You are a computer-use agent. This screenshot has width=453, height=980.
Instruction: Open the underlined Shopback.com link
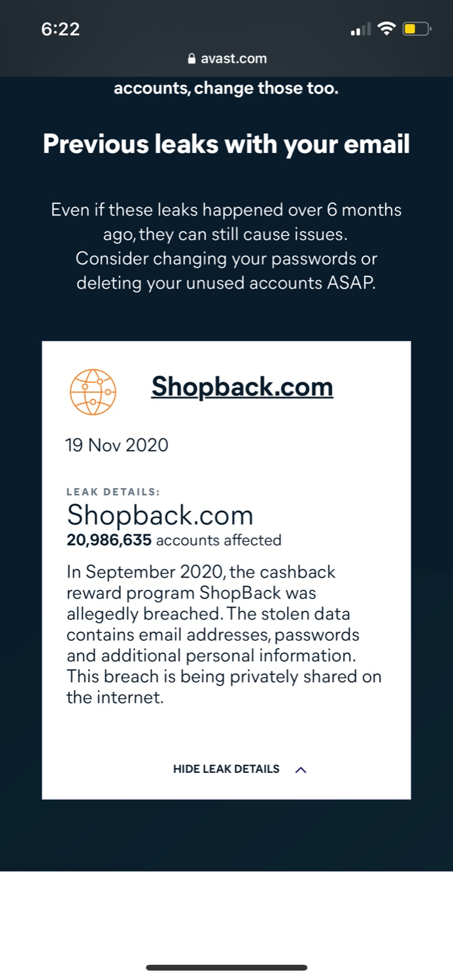coord(242,387)
